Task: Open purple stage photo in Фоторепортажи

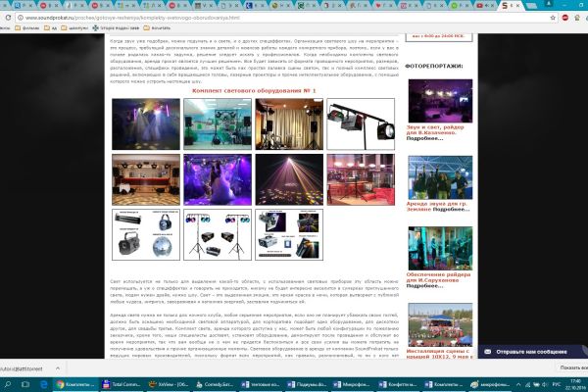Action: [440, 101]
